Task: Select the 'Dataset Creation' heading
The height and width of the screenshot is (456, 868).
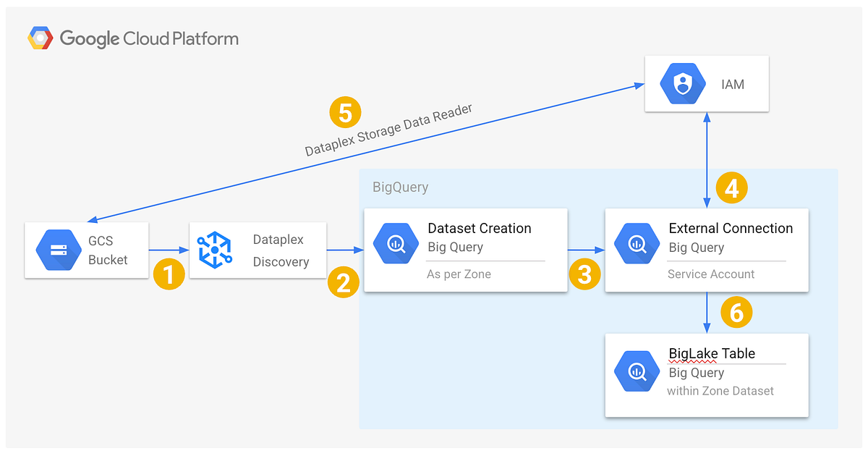Action: click(x=480, y=228)
